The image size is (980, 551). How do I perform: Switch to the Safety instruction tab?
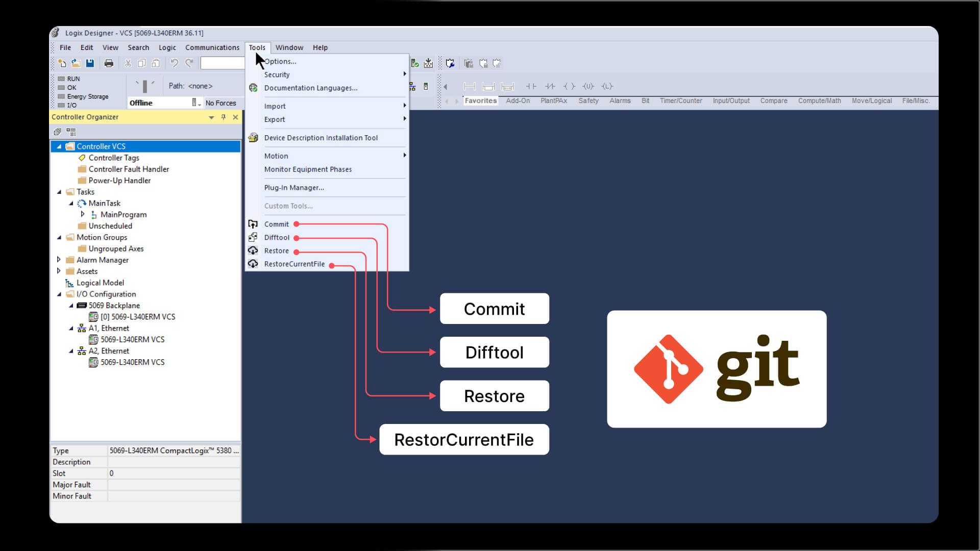pyautogui.click(x=588, y=101)
